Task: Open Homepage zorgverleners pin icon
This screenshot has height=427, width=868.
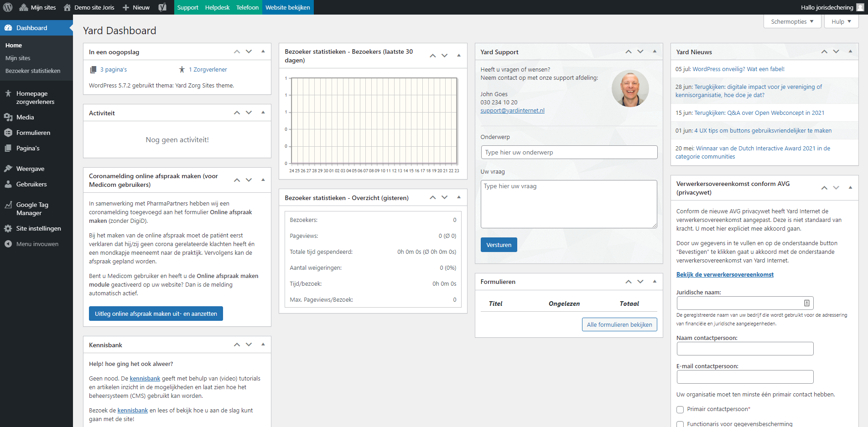Action: click(8, 93)
